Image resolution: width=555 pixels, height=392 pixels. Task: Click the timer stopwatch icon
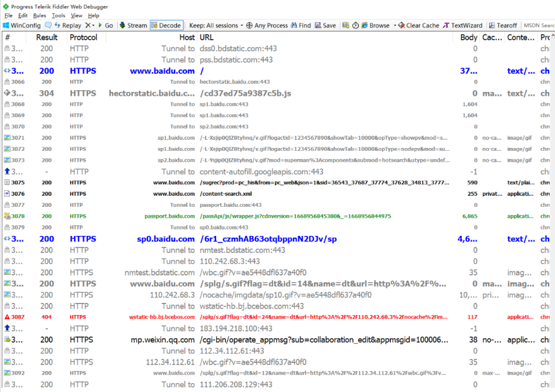click(x=355, y=26)
